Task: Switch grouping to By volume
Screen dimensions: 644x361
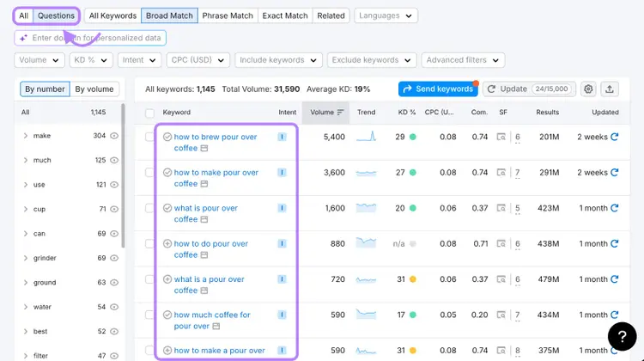Action: tap(94, 89)
